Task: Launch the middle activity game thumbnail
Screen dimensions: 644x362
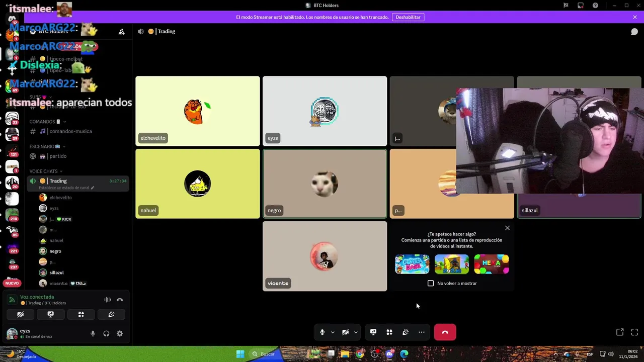Action: coord(452,264)
